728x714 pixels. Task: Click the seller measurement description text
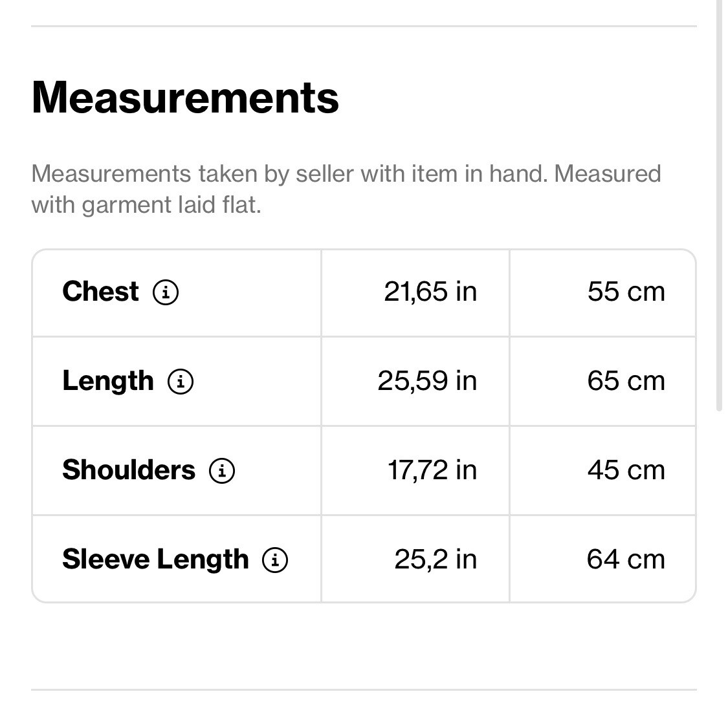[x=346, y=189]
